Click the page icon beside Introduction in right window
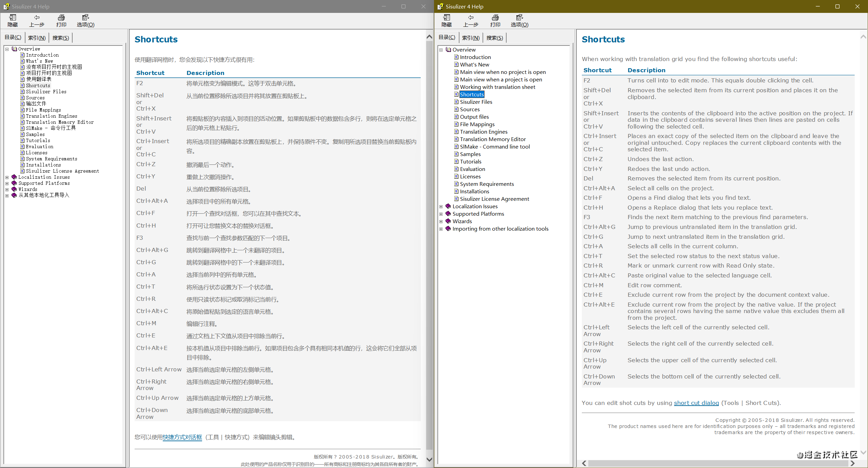Viewport: 868px width, 468px height. tap(456, 57)
